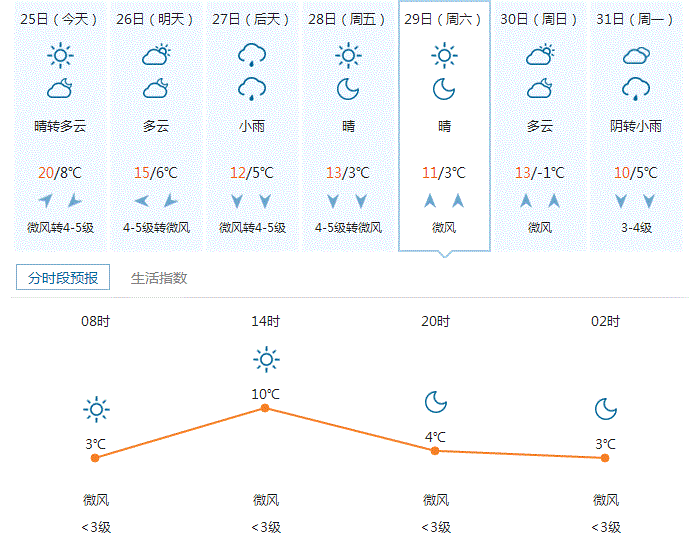
Task: Click the 阴转小雨 label under 31日
Action: click(636, 127)
